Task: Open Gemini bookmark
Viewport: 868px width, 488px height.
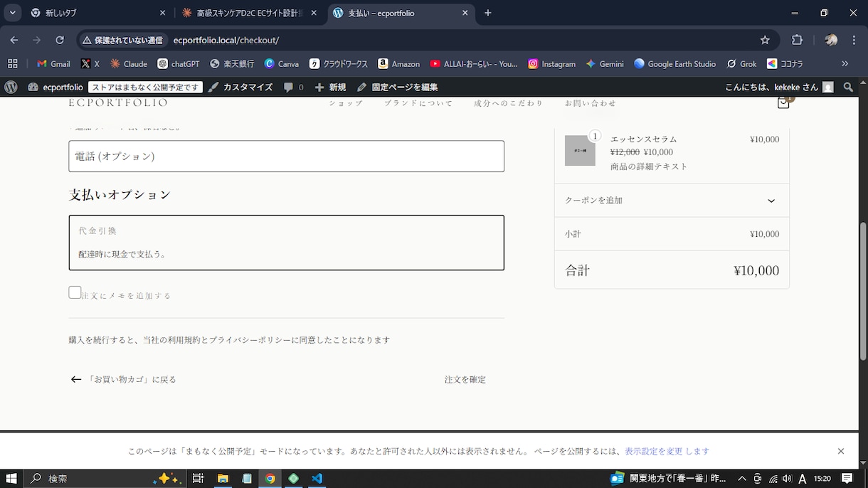Action: [x=605, y=63]
